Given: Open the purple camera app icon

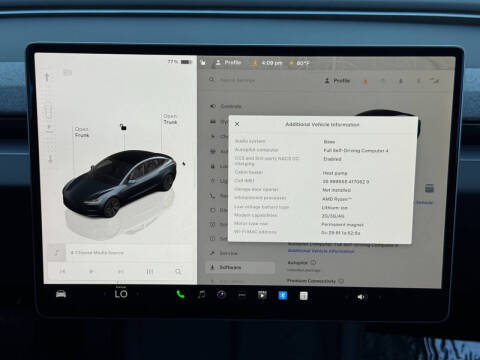Looking at the screenshot, I should (222, 295).
